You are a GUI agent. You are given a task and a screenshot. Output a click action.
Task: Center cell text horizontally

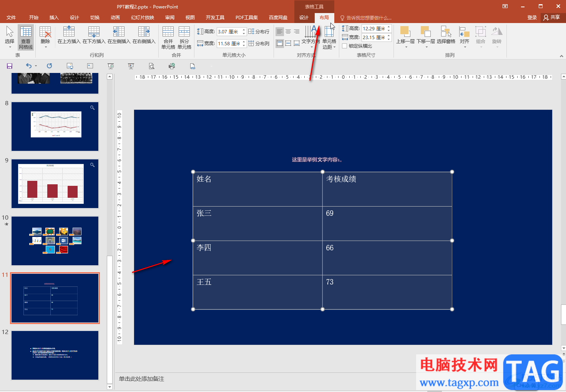tap(288, 31)
